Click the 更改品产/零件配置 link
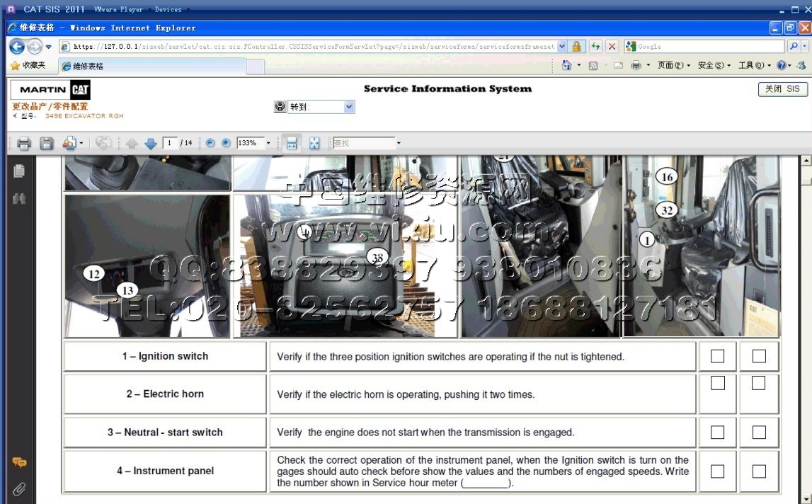The image size is (812, 504). coord(50,106)
